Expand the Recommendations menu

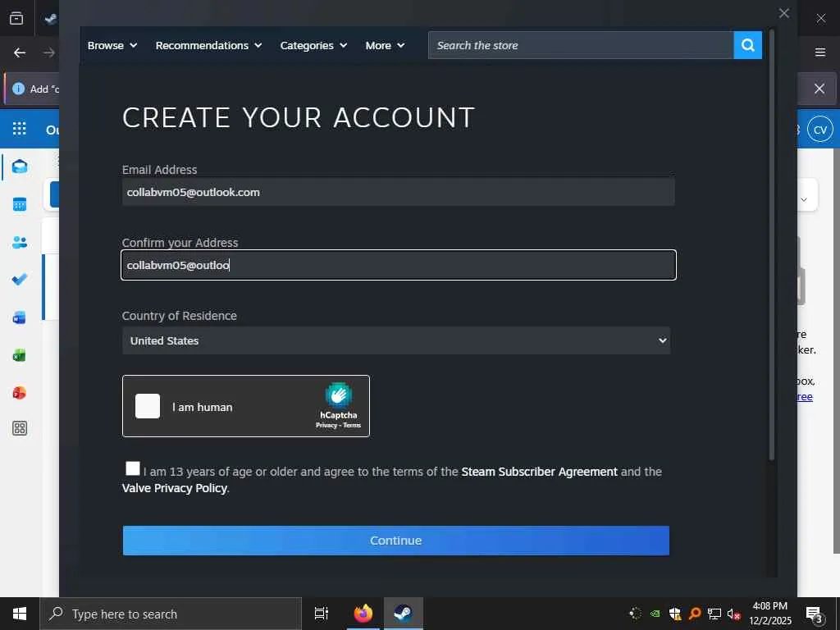[208, 46]
